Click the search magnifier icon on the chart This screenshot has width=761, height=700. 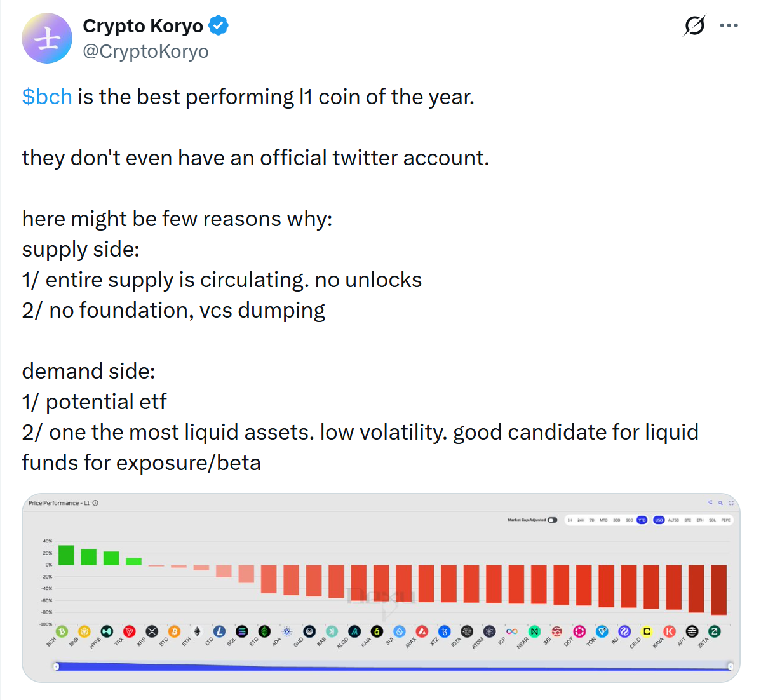(720, 502)
